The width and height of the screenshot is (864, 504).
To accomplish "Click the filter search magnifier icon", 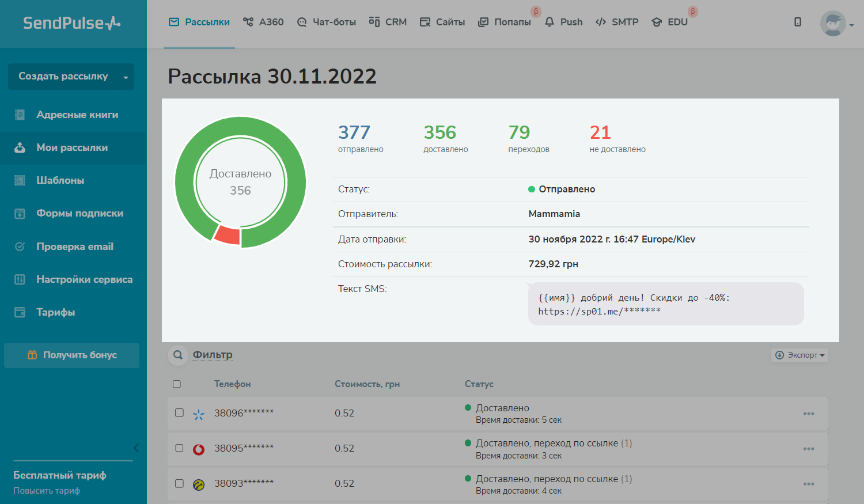I will tap(178, 355).
